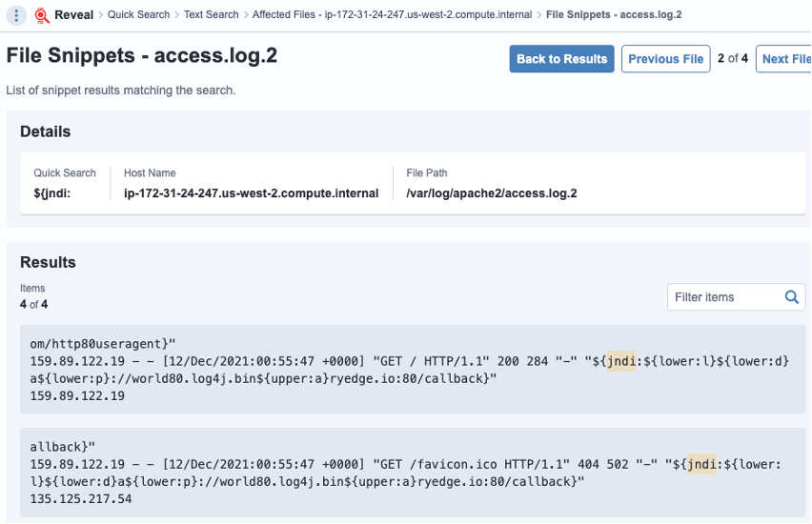Select the Quick Search value ${jndi:
The width and height of the screenshot is (812, 524).
51,193
